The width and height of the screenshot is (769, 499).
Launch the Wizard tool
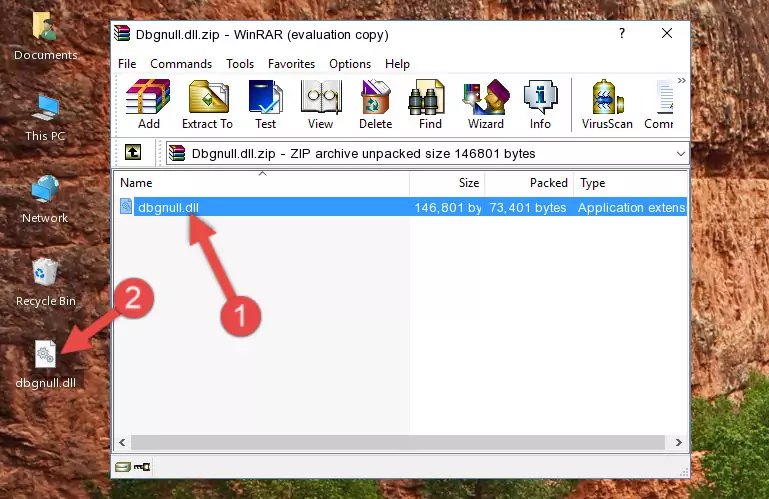486,104
